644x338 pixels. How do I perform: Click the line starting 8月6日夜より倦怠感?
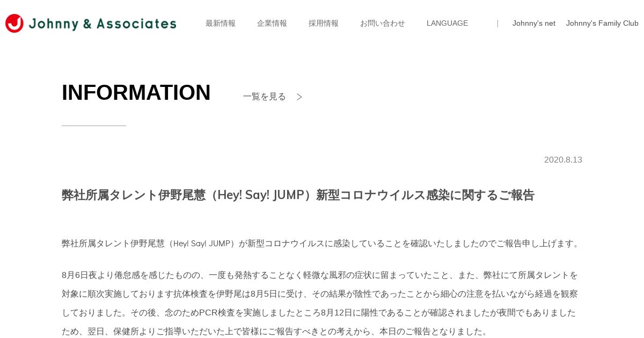(320, 275)
